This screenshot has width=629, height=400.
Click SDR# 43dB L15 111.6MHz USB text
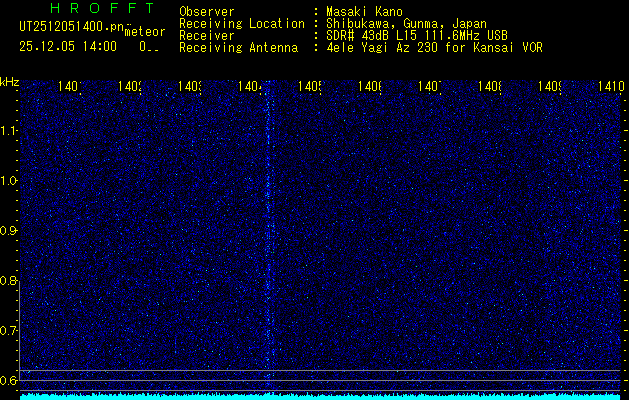point(417,36)
